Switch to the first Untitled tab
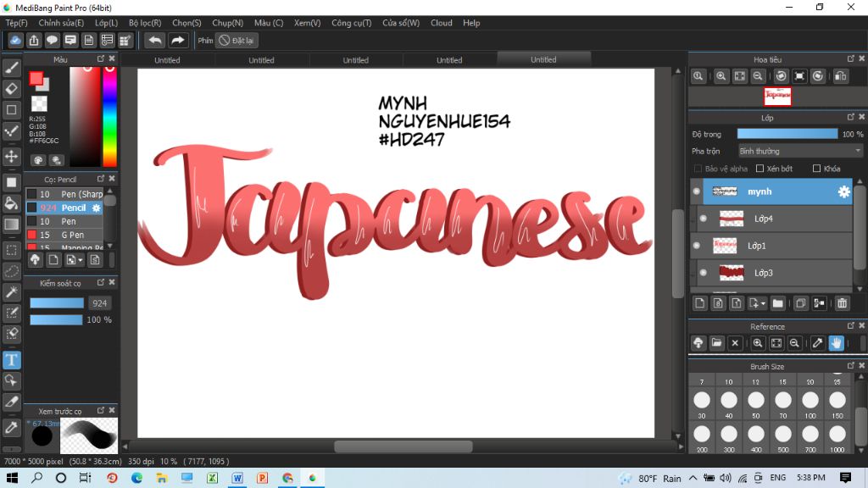868x488 pixels. tap(167, 60)
